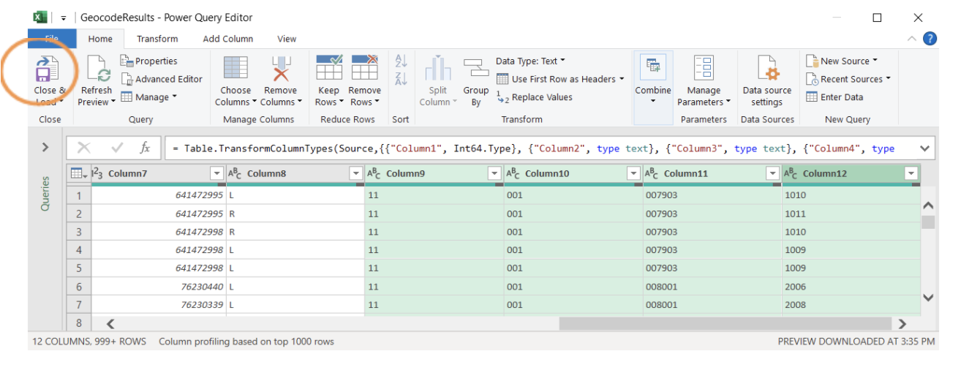
Task: Open Column10 filter dropdown
Action: click(x=633, y=173)
